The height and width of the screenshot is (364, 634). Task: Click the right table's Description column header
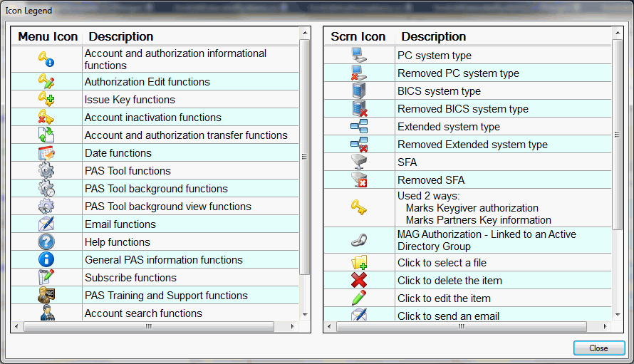[433, 36]
